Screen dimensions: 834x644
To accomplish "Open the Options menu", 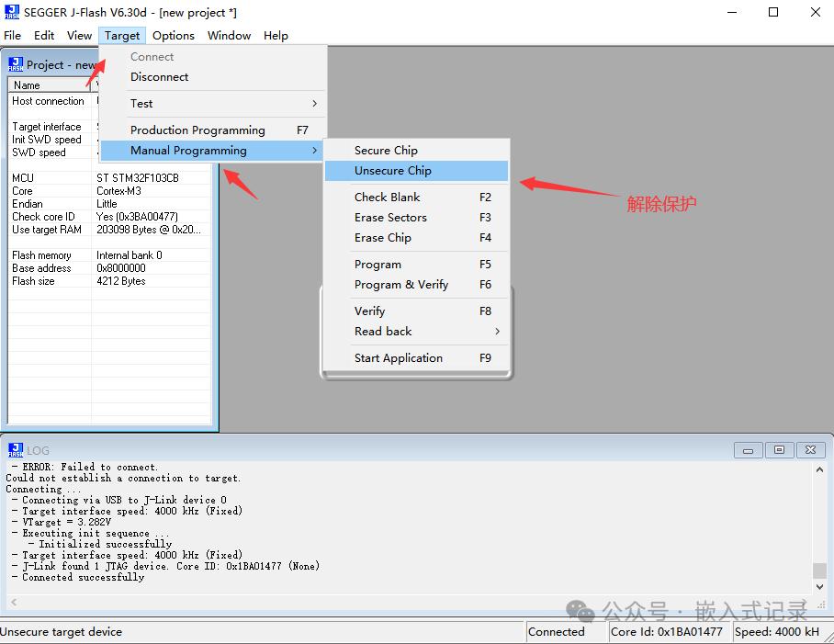I will coord(174,36).
